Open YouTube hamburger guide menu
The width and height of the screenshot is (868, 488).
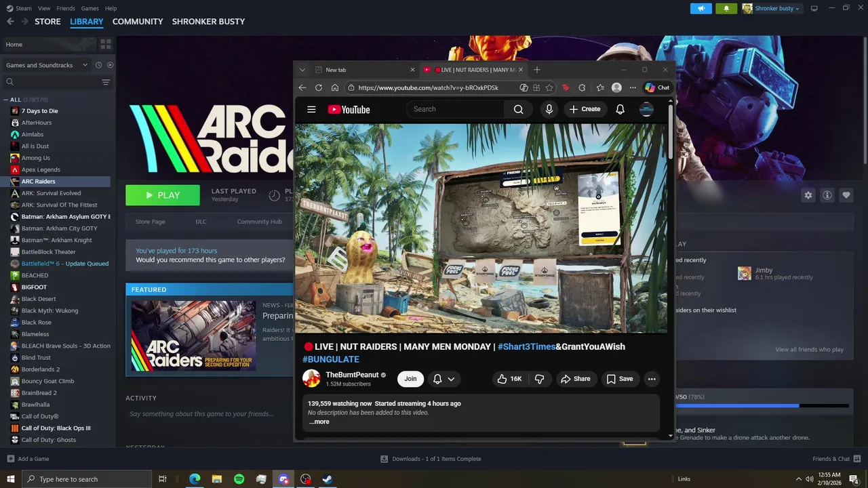311,109
